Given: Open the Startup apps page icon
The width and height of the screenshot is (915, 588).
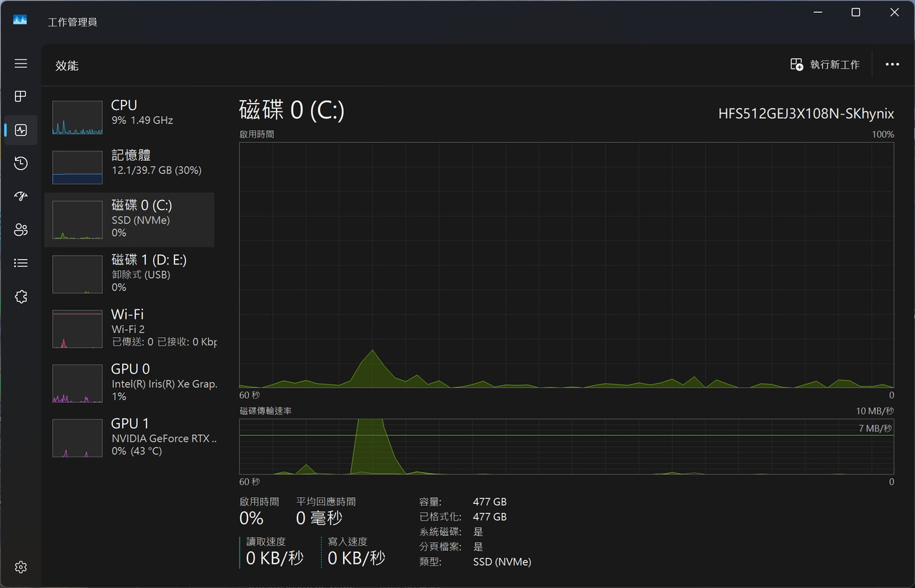Looking at the screenshot, I should (x=21, y=196).
